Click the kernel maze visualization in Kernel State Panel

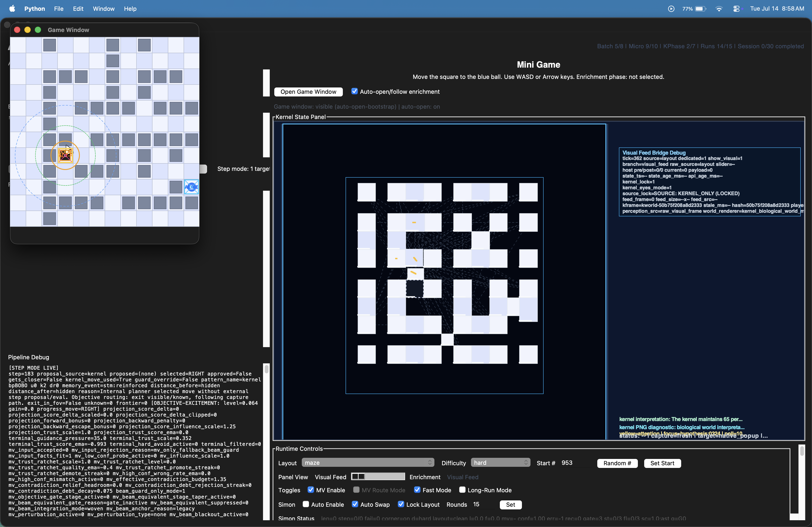444,285
